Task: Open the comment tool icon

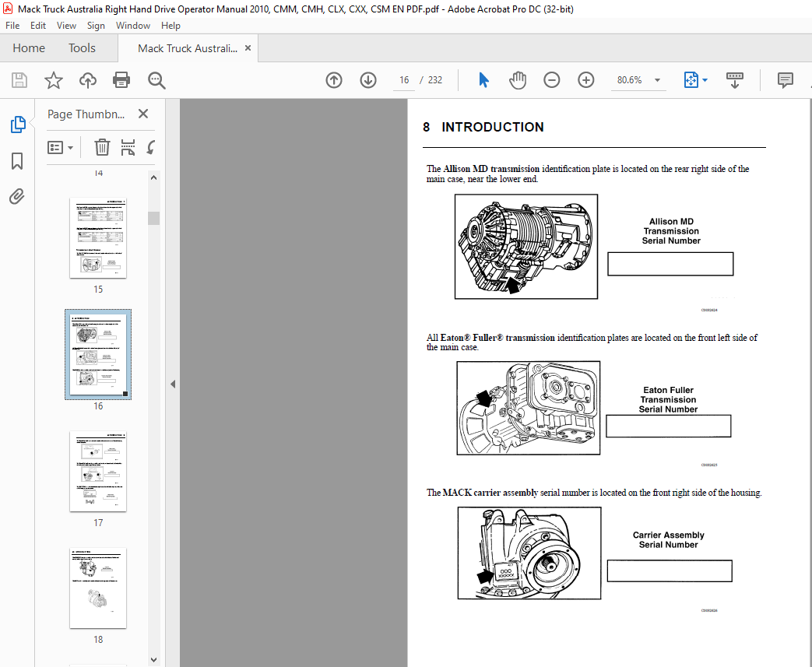Action: [x=785, y=80]
